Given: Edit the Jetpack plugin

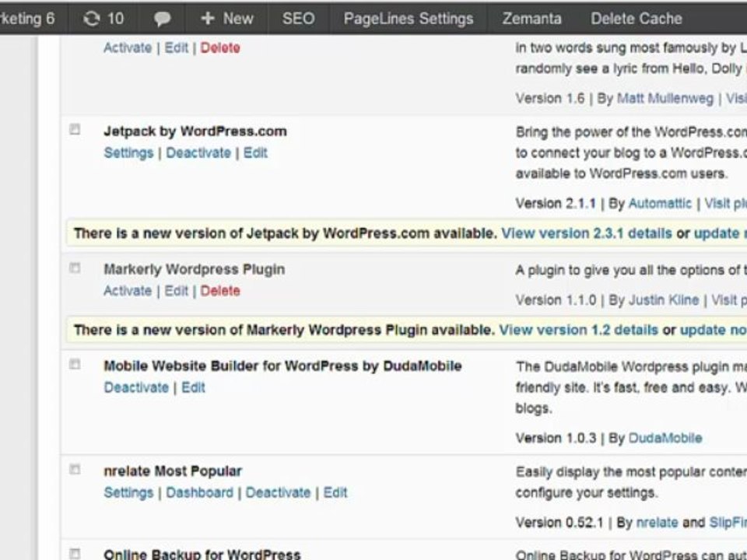Looking at the screenshot, I should point(255,153).
